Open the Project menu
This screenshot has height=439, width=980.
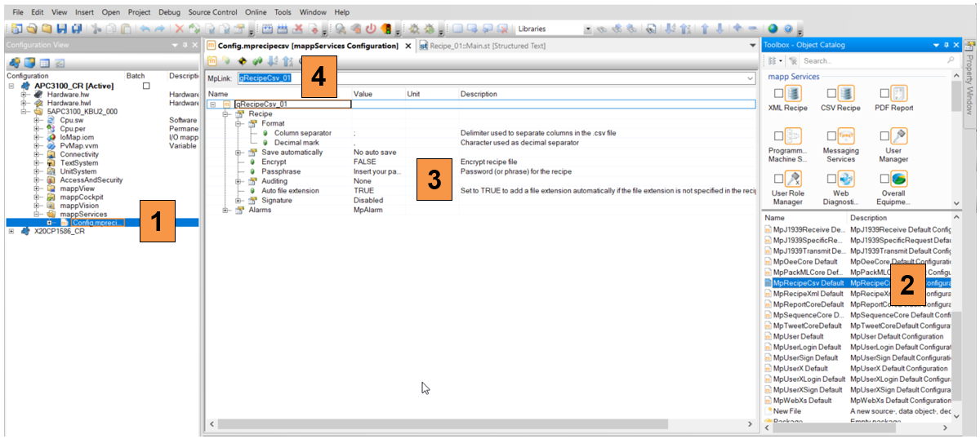click(x=139, y=12)
